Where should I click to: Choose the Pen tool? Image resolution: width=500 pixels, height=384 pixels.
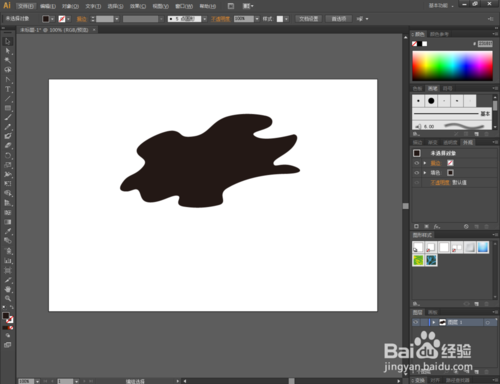[8, 80]
